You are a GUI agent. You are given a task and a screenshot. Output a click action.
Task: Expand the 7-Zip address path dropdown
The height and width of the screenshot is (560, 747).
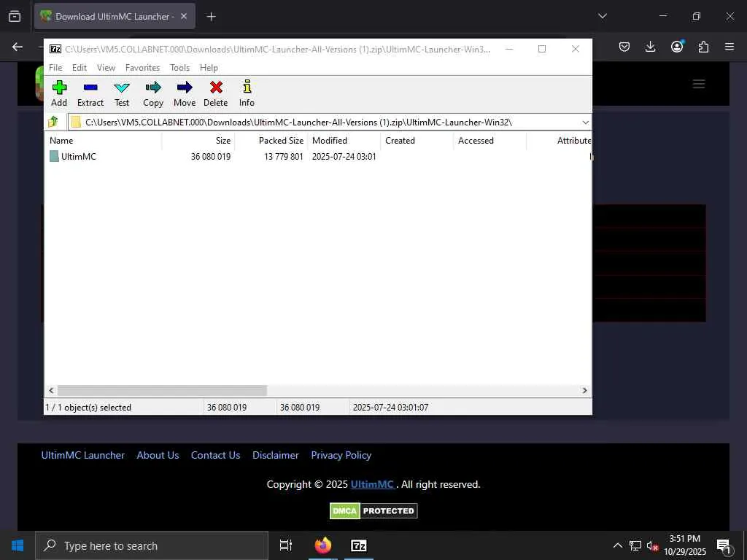[586, 122]
